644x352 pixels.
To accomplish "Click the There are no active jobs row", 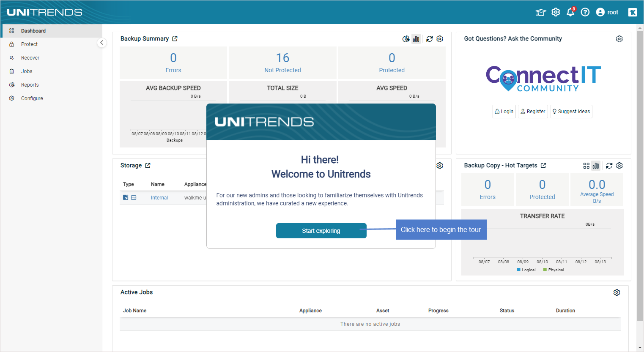I will [x=370, y=324].
